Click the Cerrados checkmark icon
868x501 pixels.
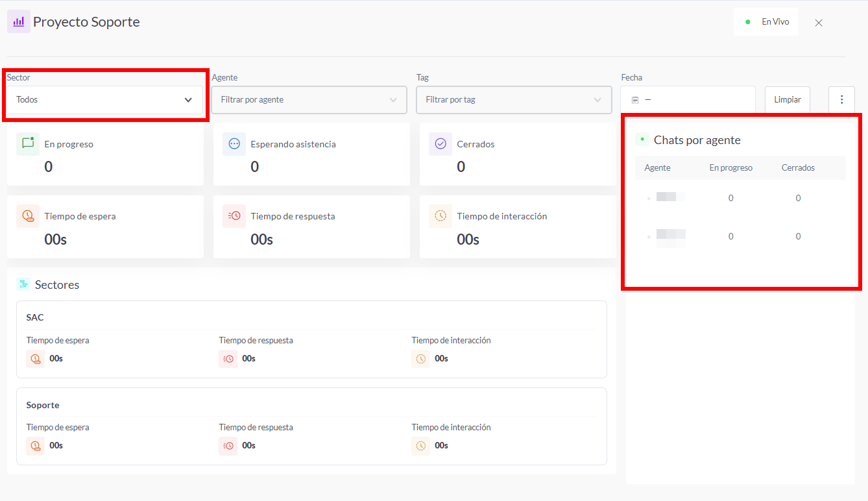pos(440,144)
